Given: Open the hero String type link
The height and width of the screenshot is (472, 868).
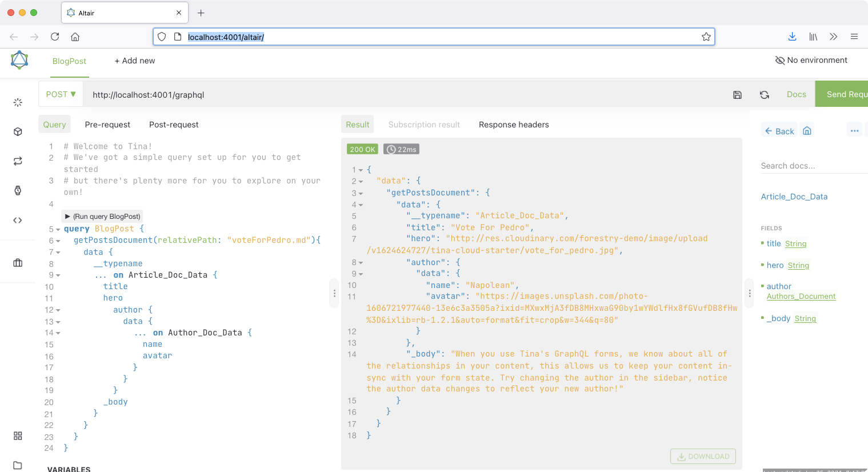Looking at the screenshot, I should click(x=798, y=266).
